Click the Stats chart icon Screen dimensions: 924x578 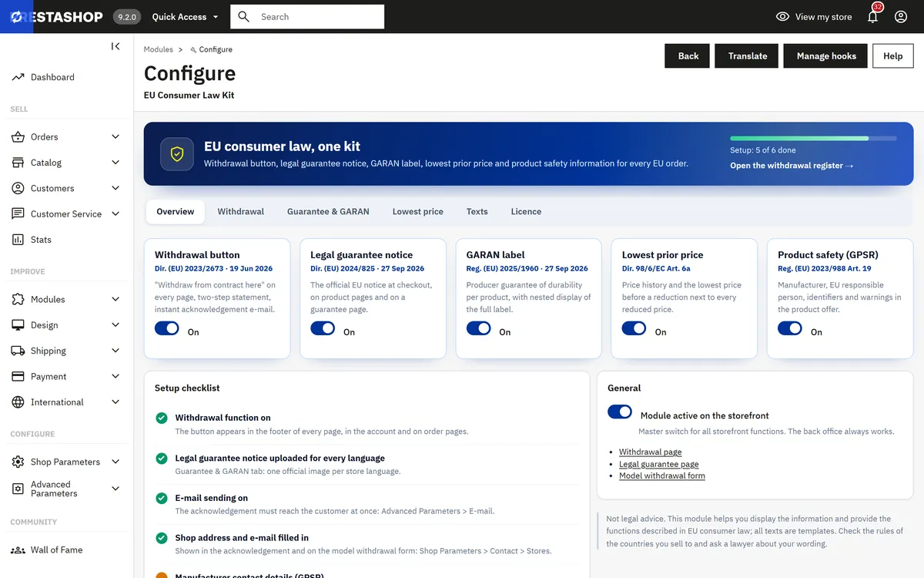pos(18,240)
